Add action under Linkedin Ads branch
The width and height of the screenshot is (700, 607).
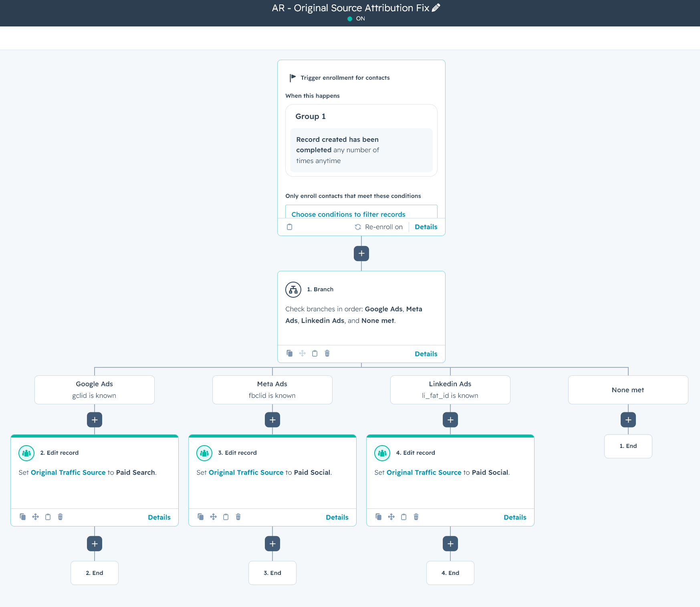[x=450, y=420]
